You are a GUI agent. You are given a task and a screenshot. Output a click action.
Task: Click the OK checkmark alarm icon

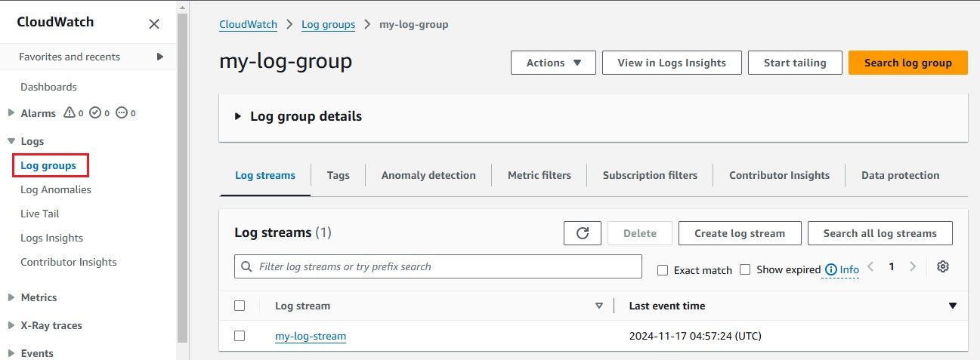coord(95,113)
